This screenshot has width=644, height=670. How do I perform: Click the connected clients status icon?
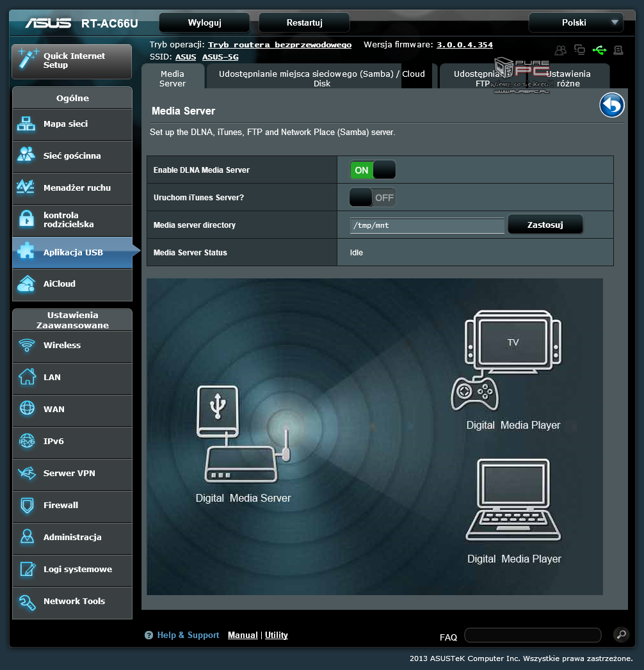(580, 50)
